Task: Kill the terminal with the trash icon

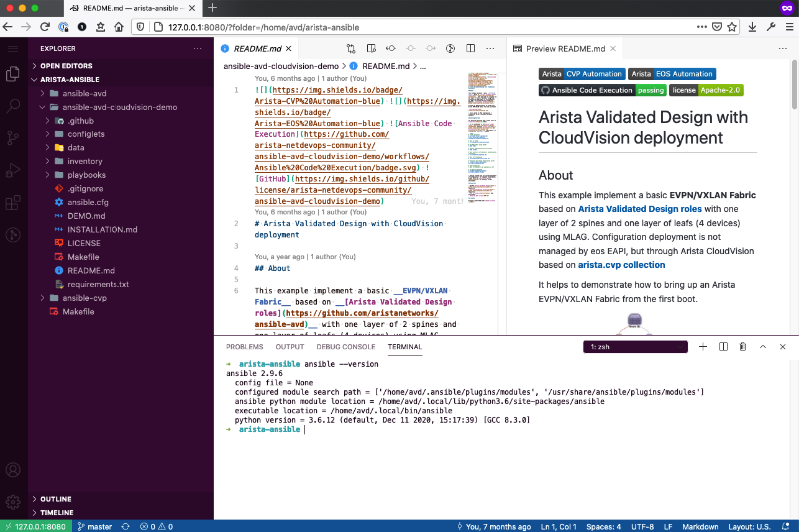Action: click(x=742, y=346)
